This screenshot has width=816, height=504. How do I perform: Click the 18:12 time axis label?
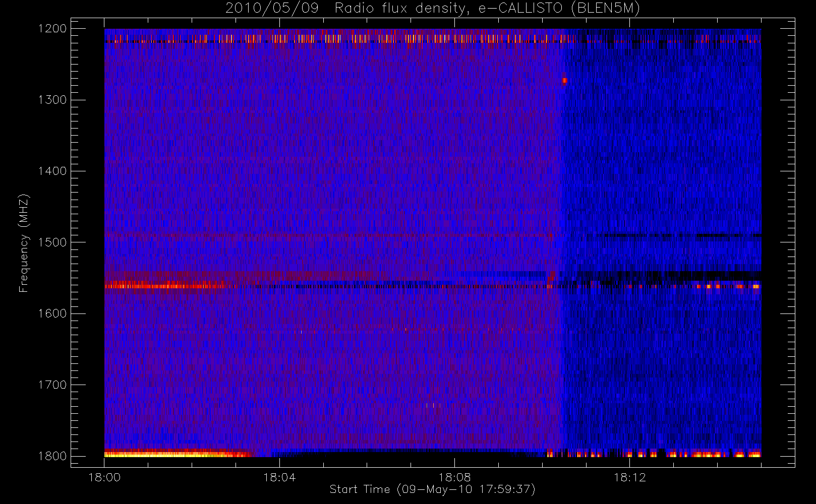(x=629, y=477)
